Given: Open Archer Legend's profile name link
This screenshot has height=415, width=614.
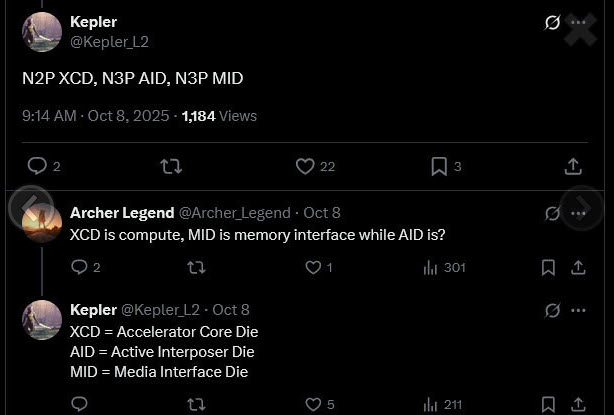Looking at the screenshot, I should tap(121, 213).
